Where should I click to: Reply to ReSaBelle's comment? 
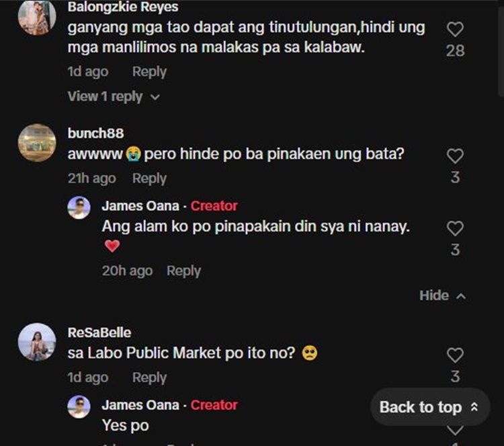tap(149, 377)
